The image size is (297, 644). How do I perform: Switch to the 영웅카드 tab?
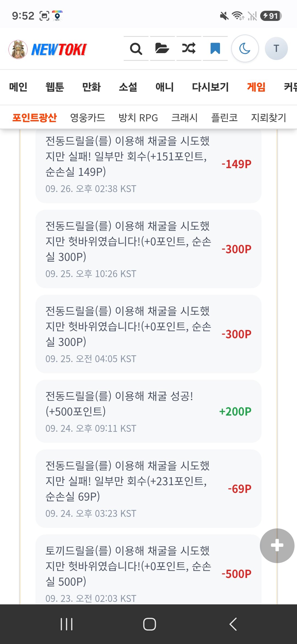pos(88,118)
